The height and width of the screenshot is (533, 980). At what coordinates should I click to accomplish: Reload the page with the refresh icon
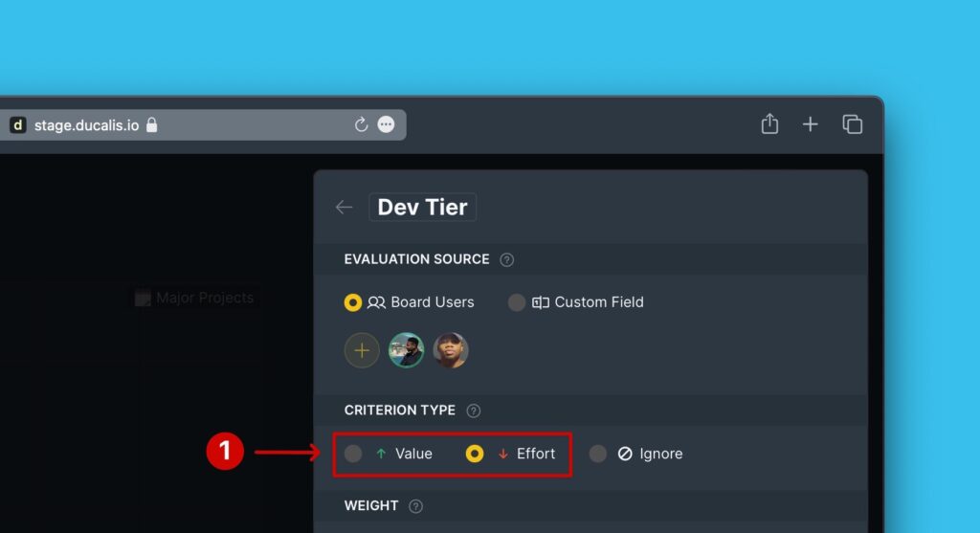tap(361, 125)
